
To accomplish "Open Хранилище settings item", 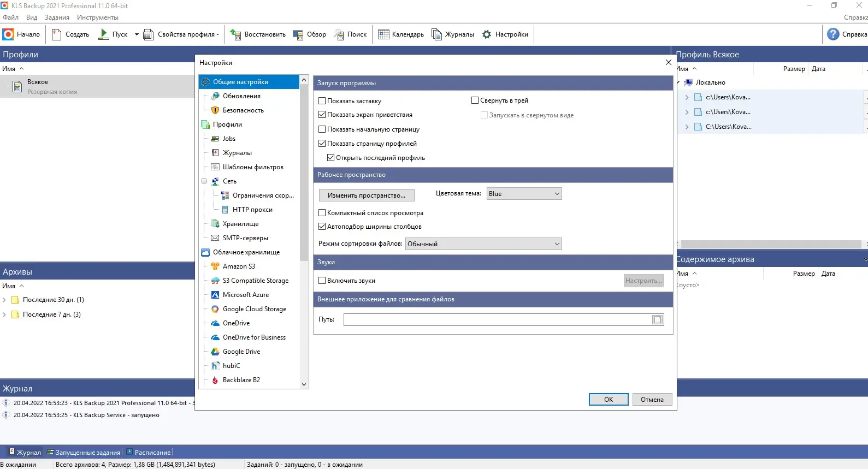I will tap(240, 224).
